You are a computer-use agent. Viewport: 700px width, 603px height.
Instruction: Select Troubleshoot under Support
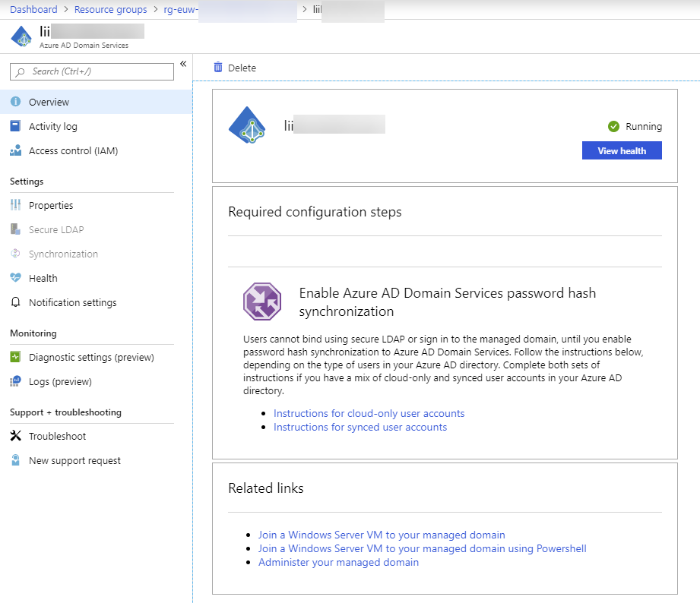[96, 436]
